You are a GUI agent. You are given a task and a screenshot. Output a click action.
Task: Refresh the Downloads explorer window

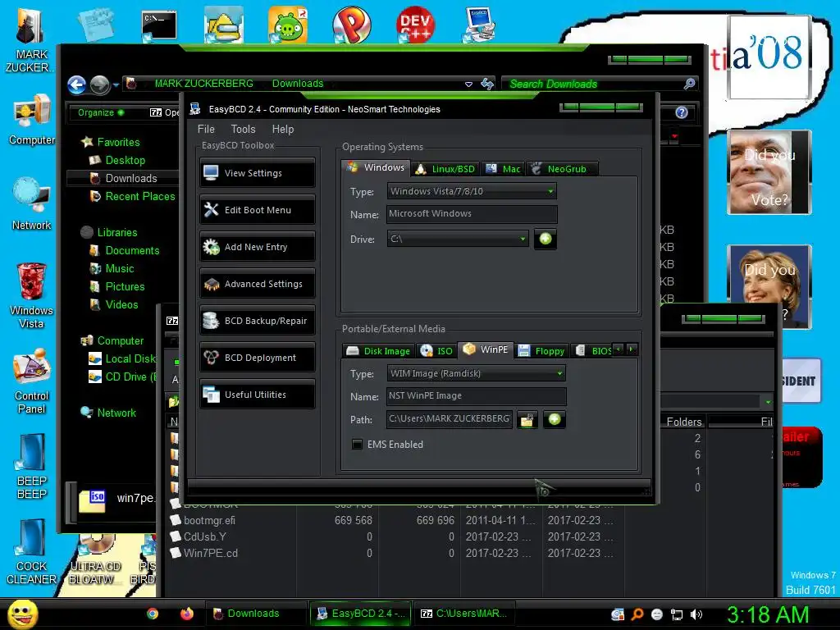pos(487,84)
